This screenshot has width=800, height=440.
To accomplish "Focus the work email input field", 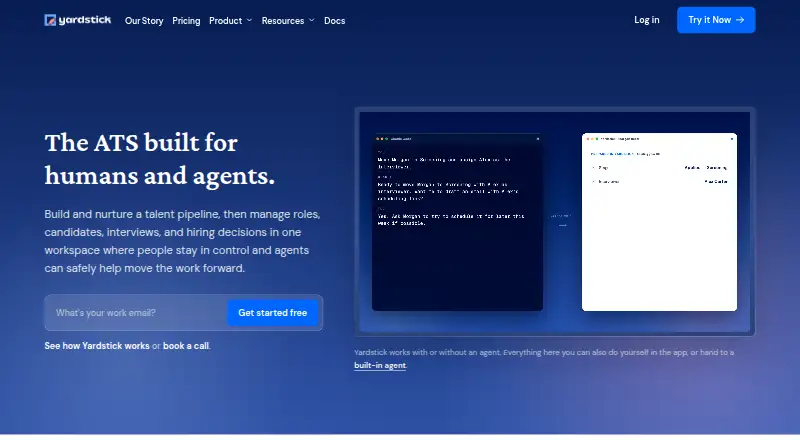I will 136,313.
